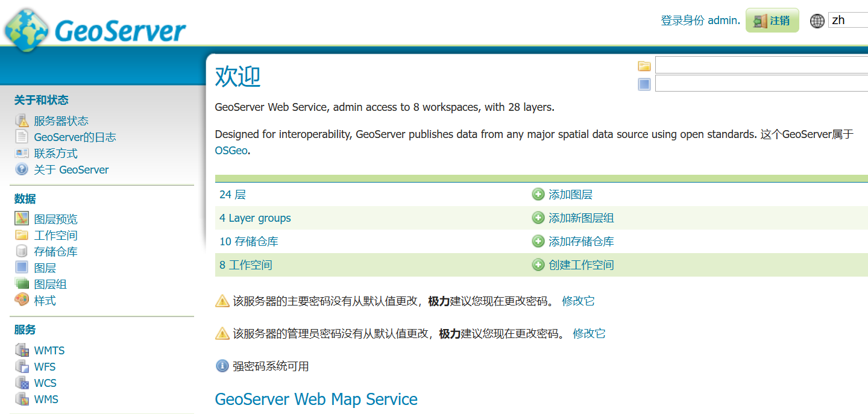Click 修改它 for the admin password warning

[589, 333]
